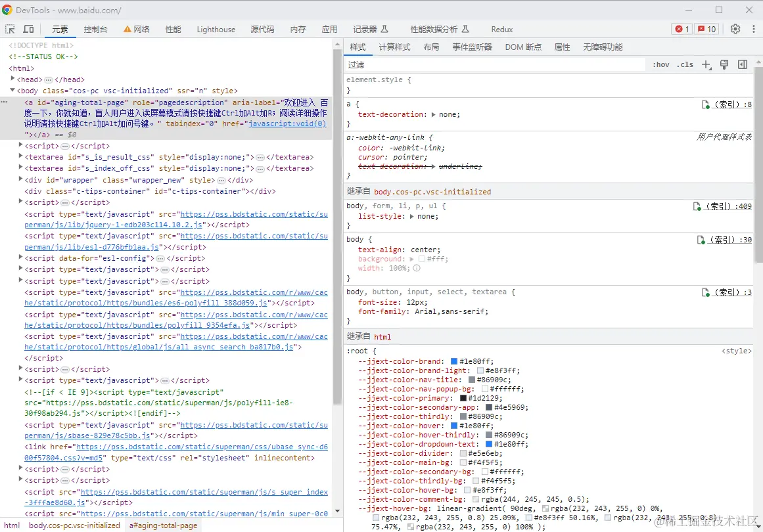This screenshot has width=763, height=532.
Task: Open the Redux tab
Action: (501, 29)
